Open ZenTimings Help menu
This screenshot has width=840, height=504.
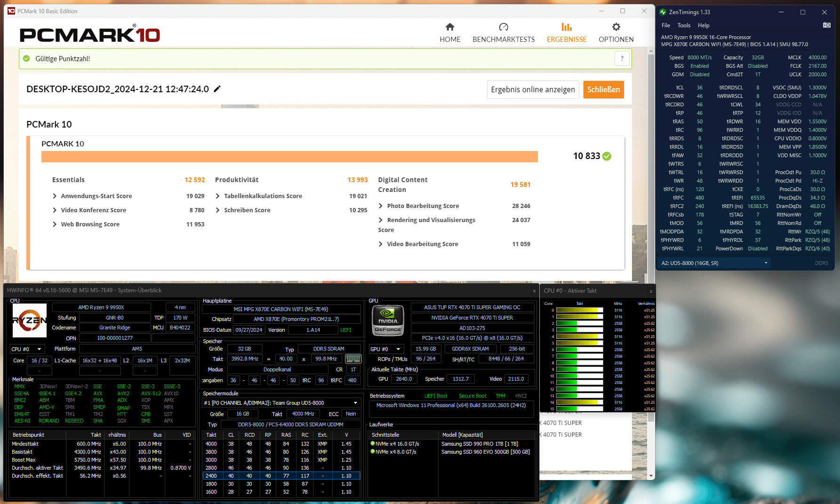pyautogui.click(x=704, y=25)
